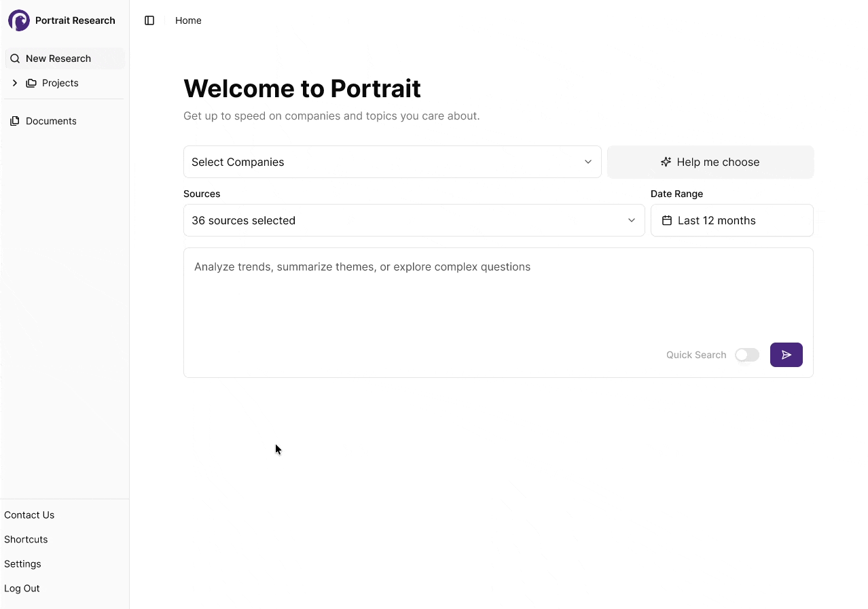Click the Welcome to Portrait heading
This screenshot has height=609, width=868.
[302, 88]
